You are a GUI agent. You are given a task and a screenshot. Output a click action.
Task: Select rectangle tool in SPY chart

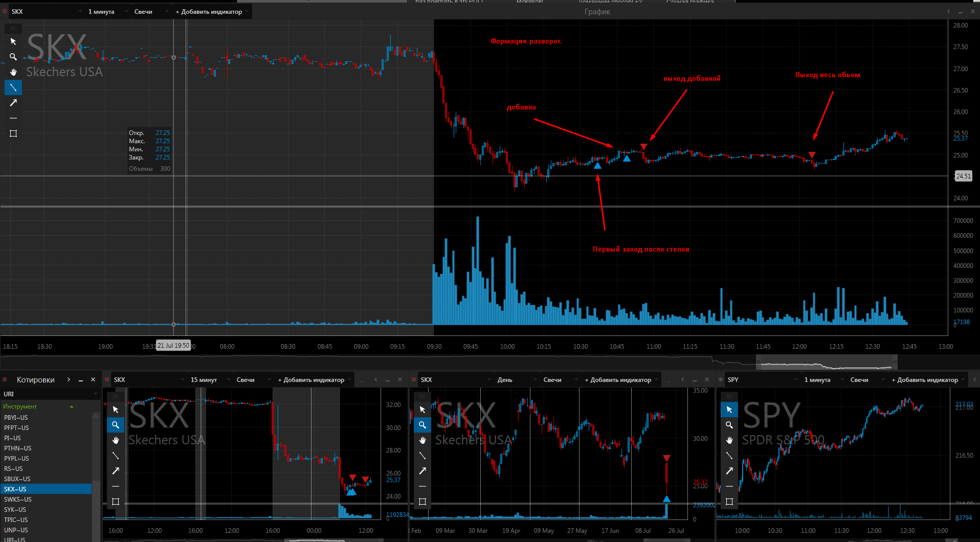point(729,502)
